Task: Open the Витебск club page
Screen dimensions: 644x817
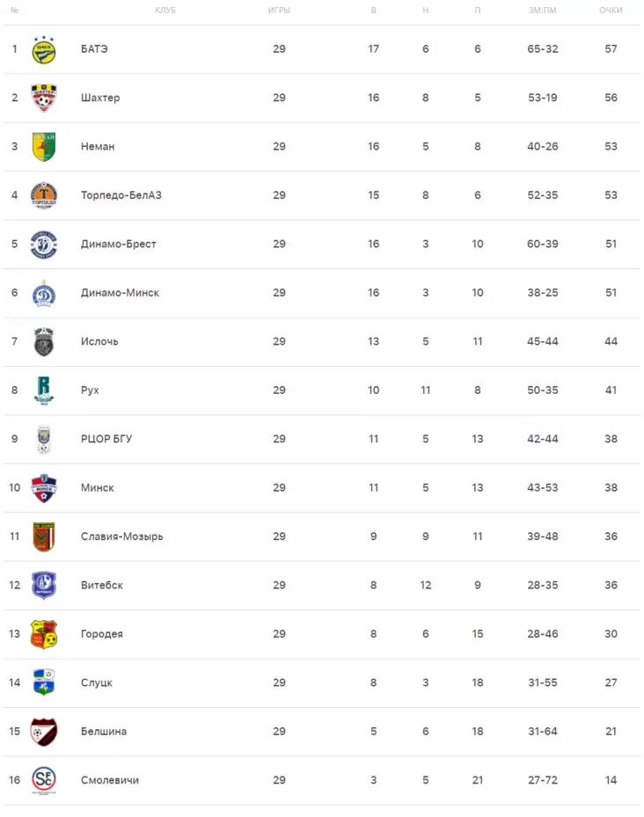Action: [x=101, y=585]
